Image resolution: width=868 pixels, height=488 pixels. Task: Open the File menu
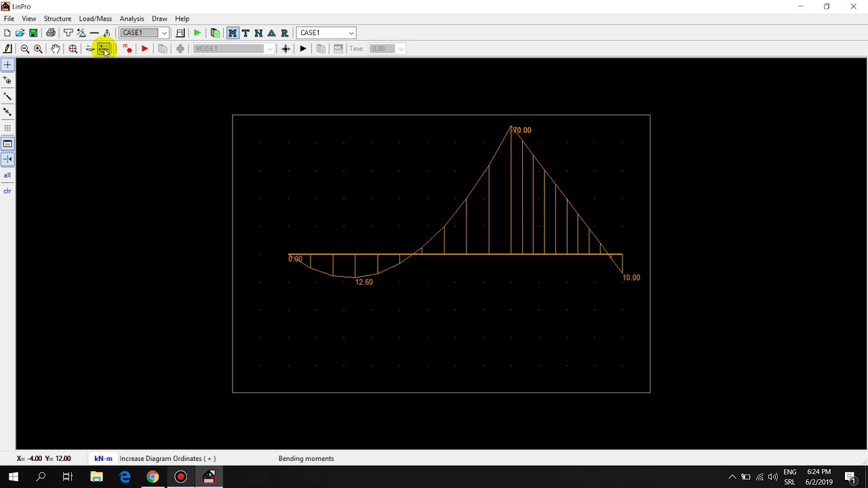point(9,19)
